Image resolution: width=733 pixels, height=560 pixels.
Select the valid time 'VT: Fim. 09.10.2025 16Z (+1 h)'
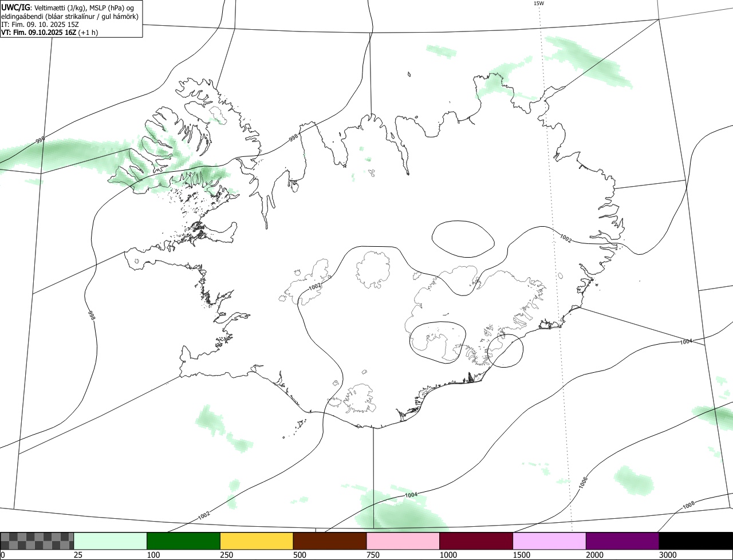coord(49,32)
